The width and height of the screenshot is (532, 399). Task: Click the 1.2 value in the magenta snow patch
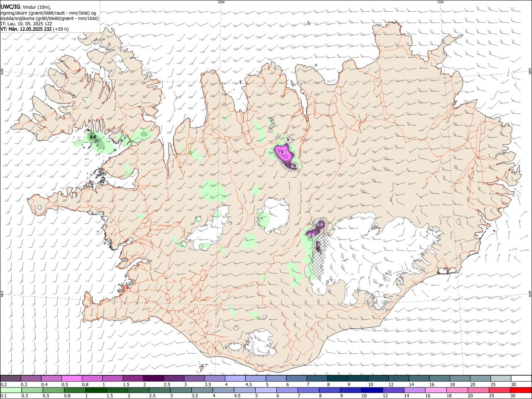(x=283, y=153)
